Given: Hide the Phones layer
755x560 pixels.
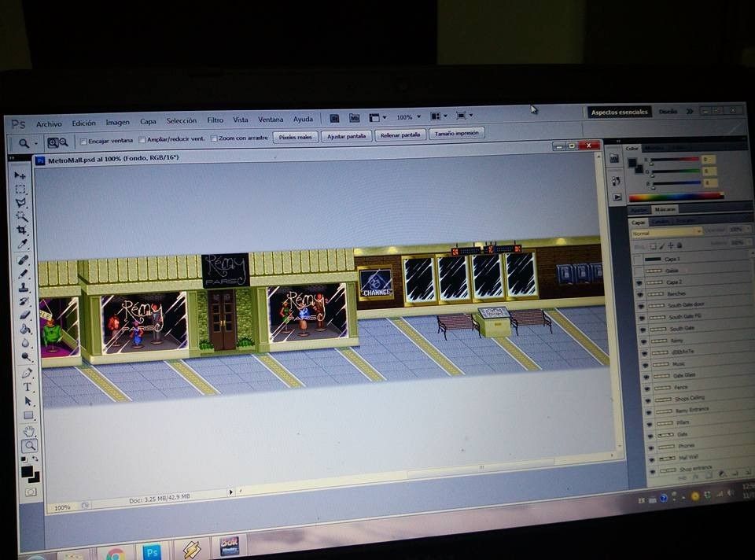Looking at the screenshot, I should pos(650,448).
